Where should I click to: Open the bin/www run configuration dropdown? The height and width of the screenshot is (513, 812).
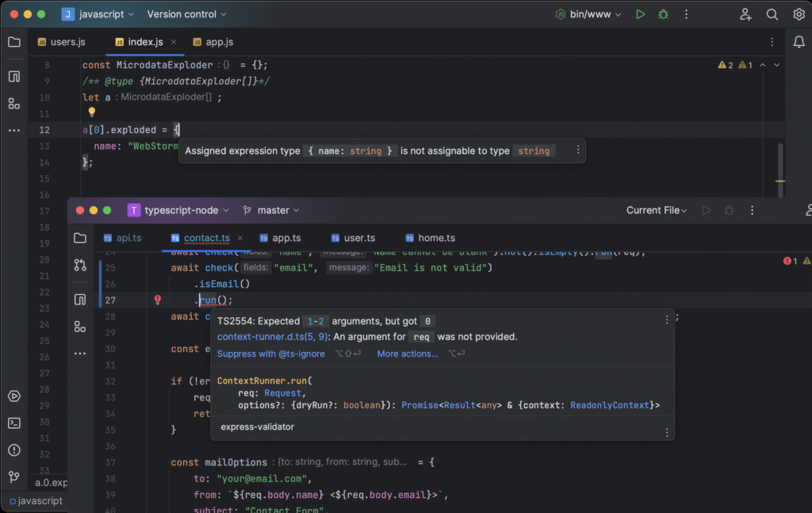tap(588, 14)
